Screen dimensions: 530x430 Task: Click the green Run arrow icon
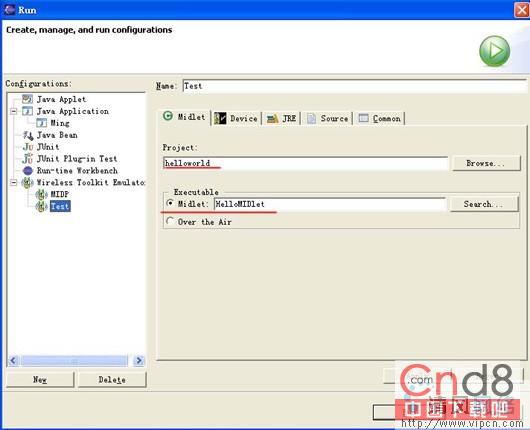pos(495,51)
